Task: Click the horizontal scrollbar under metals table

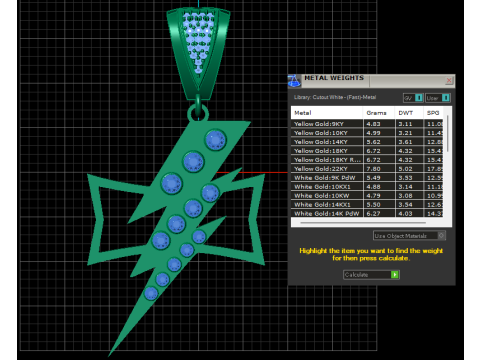Action: [x=363, y=222]
